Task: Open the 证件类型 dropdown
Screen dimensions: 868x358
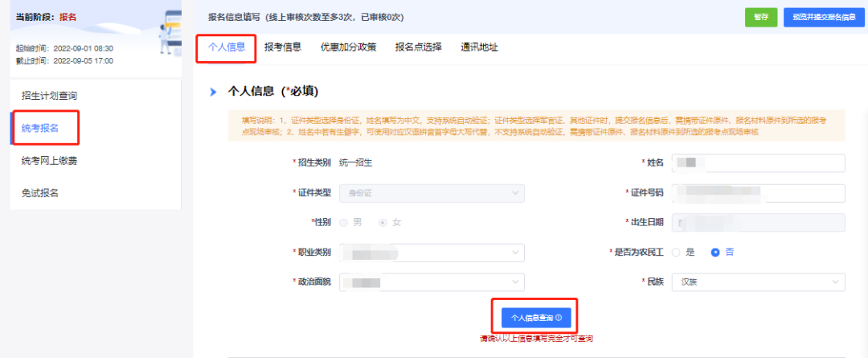Action: tap(432, 192)
